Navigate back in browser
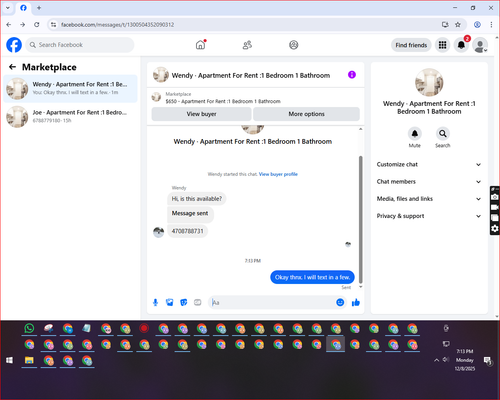Viewport: 500px width, 400px height. [x=9, y=24]
